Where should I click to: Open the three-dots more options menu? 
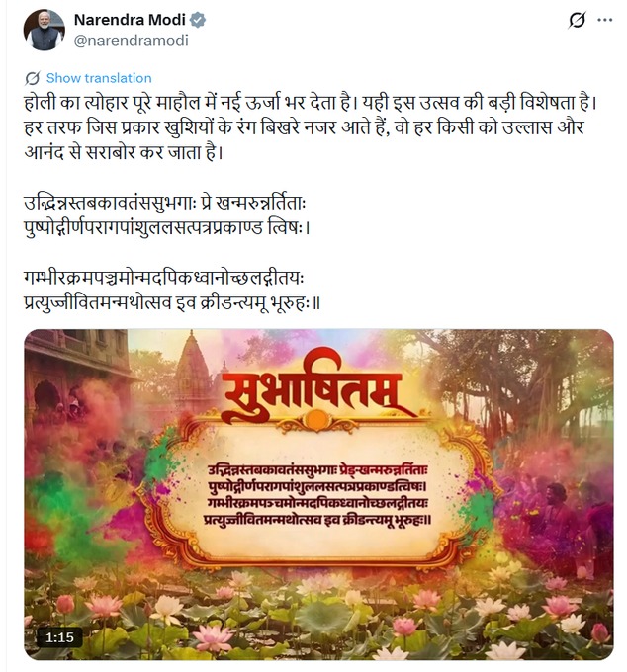tap(604, 20)
